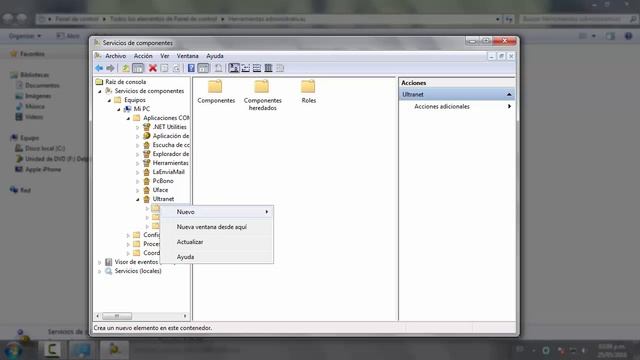The width and height of the screenshot is (640, 360).
Task: Switch to Small Icons view in toolbar
Action: click(246, 68)
